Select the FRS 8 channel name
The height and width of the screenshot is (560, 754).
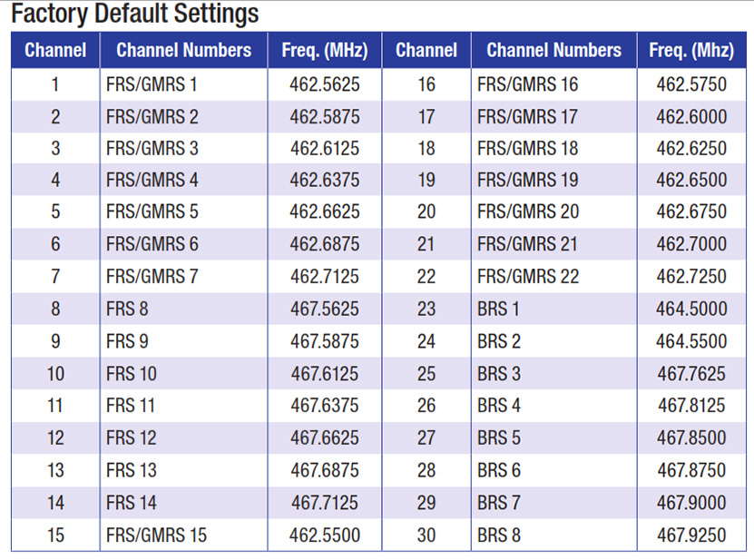coord(127,309)
